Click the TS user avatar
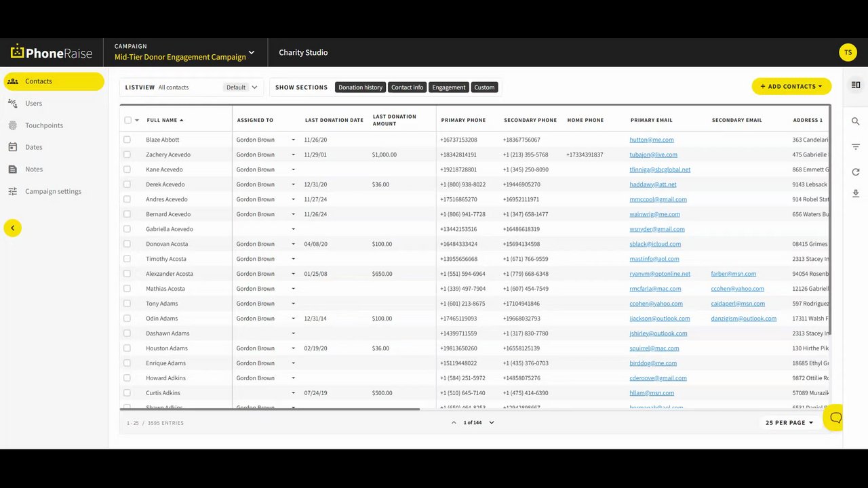 [x=848, y=53]
